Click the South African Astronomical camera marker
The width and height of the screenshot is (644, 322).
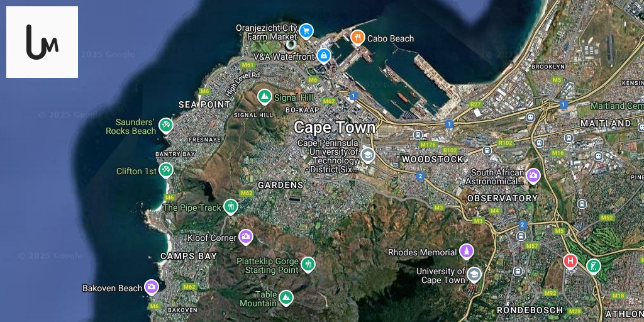533,175
